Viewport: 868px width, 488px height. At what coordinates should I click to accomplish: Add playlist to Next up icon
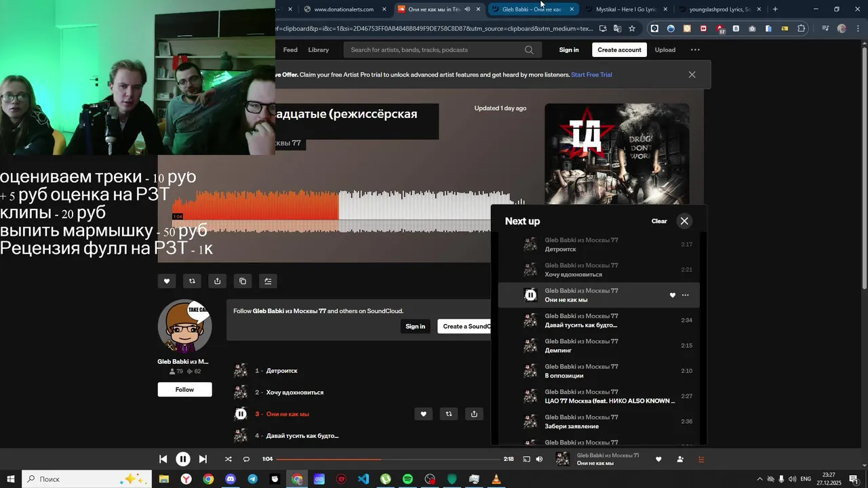(x=268, y=281)
